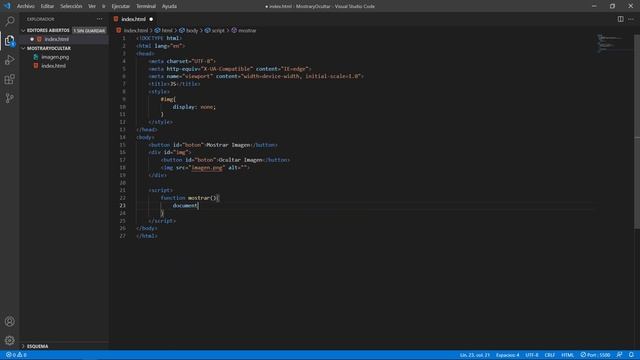Screen dimensions: 640x360
Task: Click the line and column status
Action: 475,355
